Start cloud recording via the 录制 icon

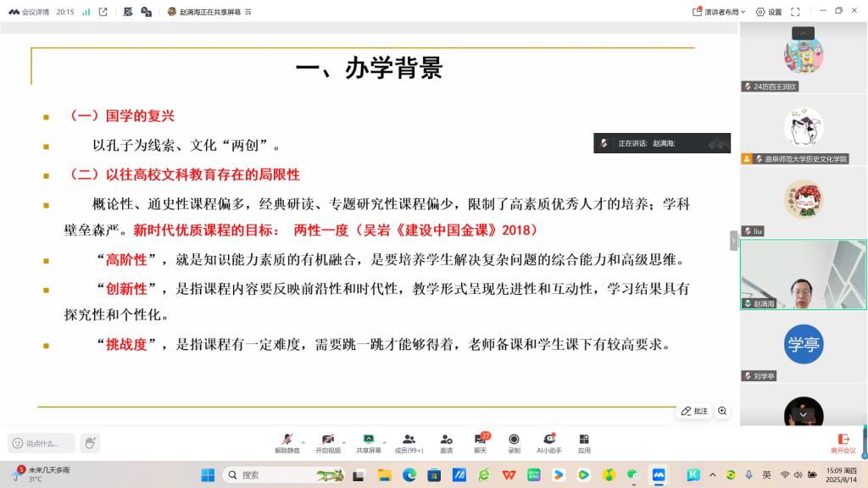[x=513, y=441]
